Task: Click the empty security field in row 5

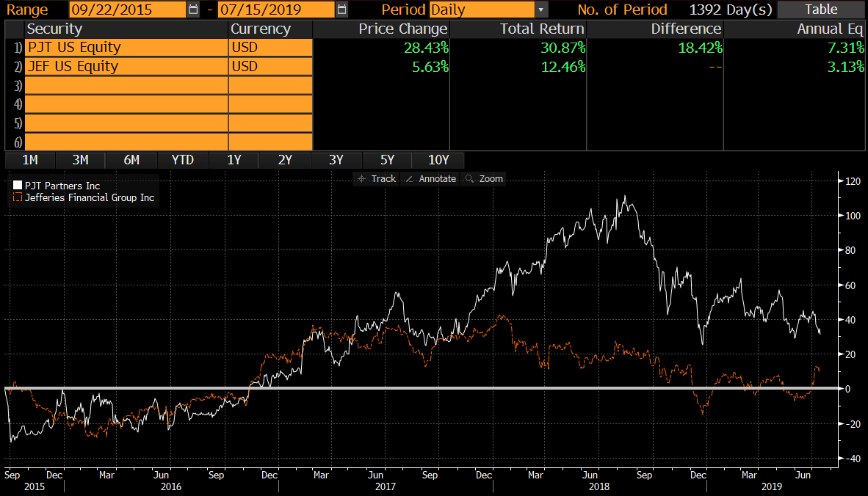Action: pos(127,123)
